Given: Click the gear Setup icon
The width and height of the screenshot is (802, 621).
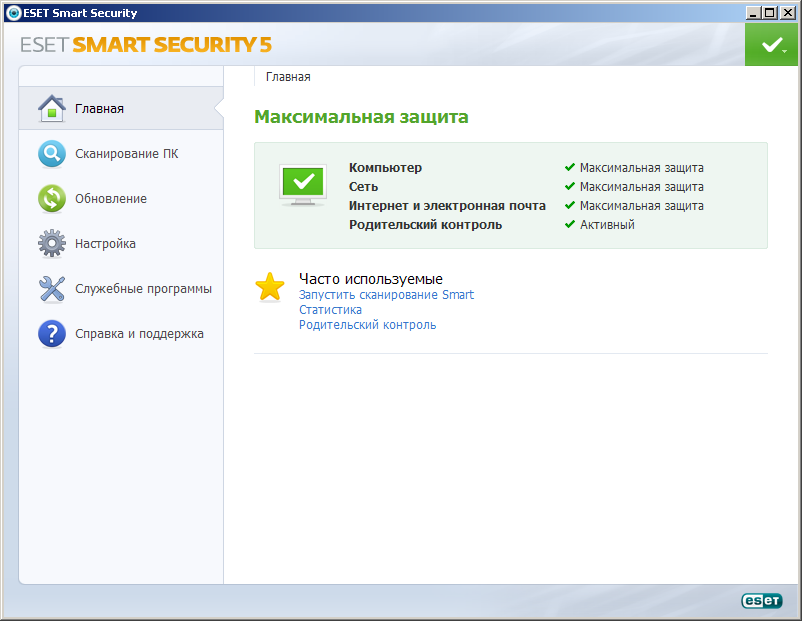Looking at the screenshot, I should tap(52, 243).
